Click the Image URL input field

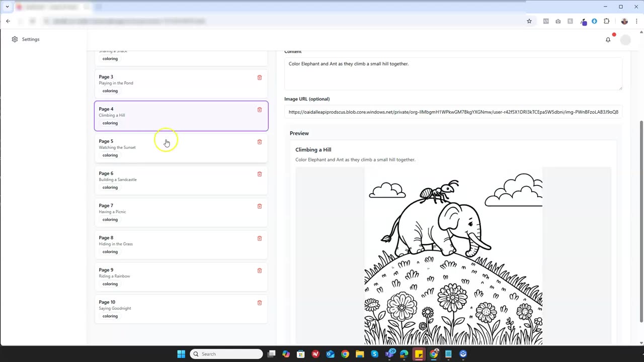453,112
